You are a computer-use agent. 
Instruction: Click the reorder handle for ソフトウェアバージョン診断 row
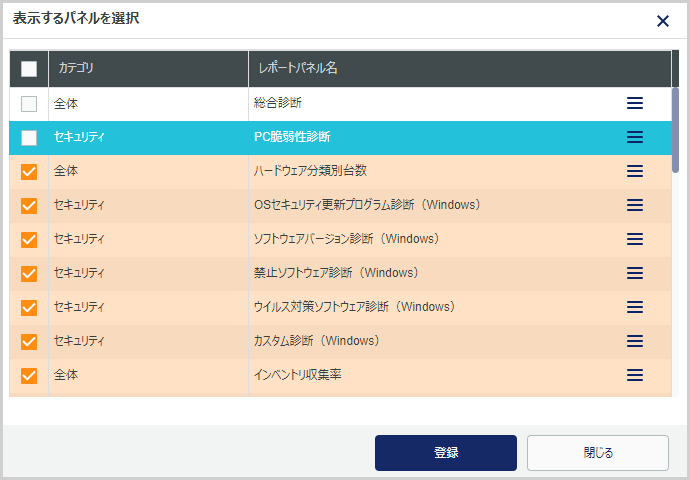click(x=635, y=239)
